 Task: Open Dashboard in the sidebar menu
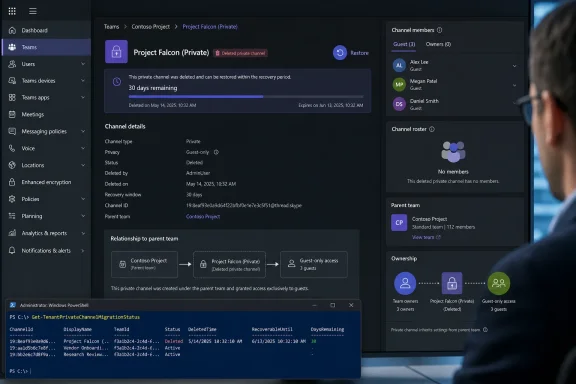(46, 30)
